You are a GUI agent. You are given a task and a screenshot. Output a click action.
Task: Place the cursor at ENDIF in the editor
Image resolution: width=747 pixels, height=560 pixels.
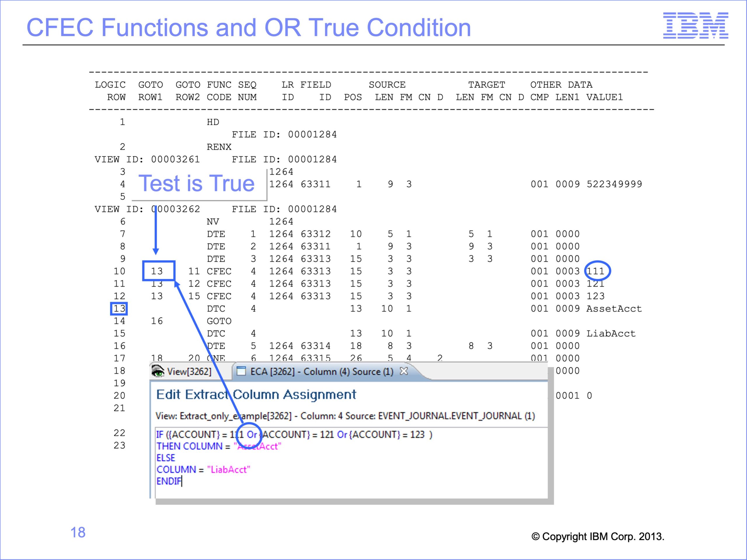(169, 481)
